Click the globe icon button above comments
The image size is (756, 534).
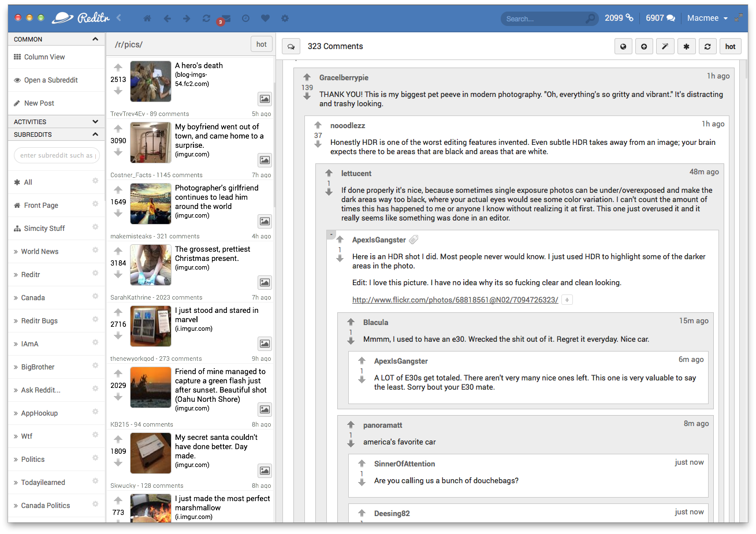click(x=623, y=46)
